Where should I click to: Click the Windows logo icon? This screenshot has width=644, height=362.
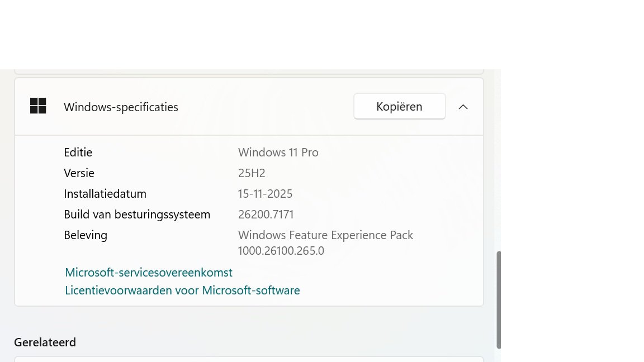click(38, 106)
